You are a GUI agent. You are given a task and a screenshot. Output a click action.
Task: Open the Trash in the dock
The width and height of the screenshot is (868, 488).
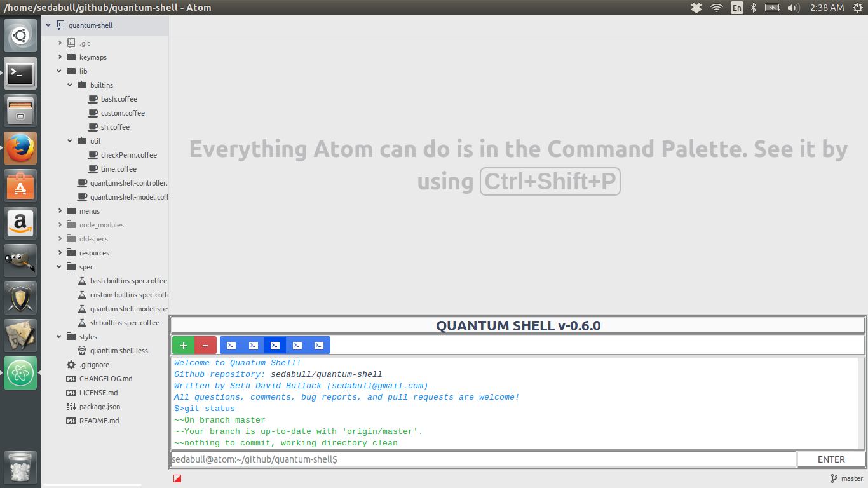click(20, 468)
